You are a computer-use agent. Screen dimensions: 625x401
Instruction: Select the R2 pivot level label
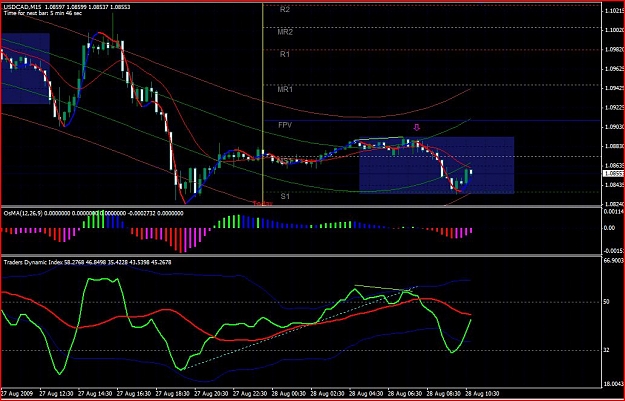[x=285, y=10]
